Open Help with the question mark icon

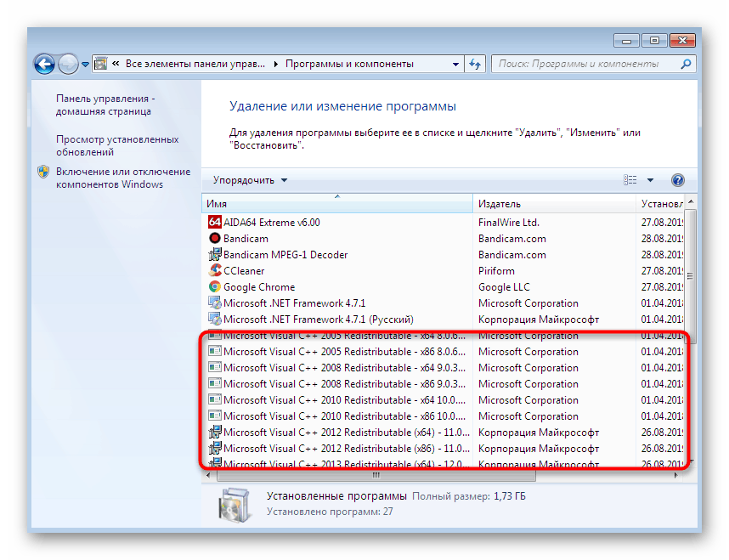(x=677, y=180)
